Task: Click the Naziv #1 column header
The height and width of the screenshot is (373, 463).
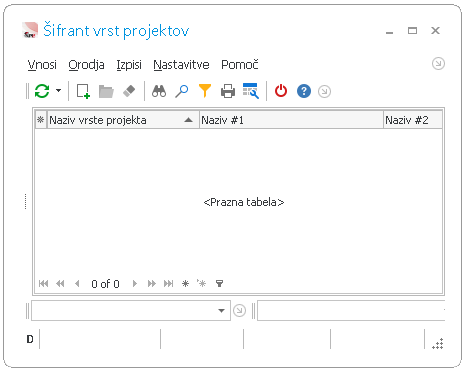Action: pos(291,120)
